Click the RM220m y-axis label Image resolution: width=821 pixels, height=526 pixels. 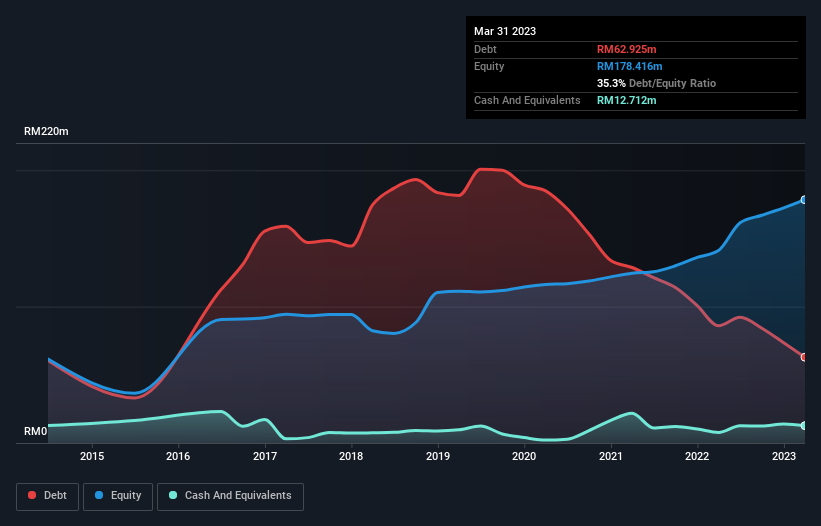(x=46, y=131)
